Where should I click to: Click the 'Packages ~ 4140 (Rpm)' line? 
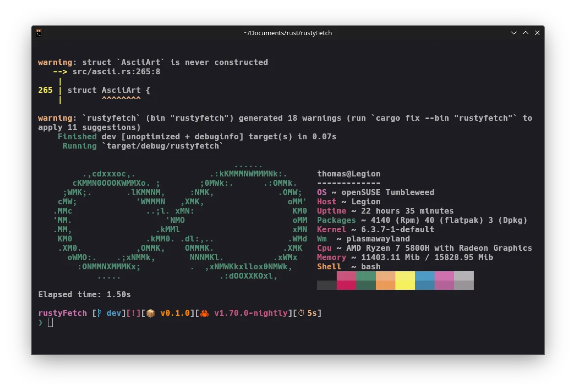[422, 220]
